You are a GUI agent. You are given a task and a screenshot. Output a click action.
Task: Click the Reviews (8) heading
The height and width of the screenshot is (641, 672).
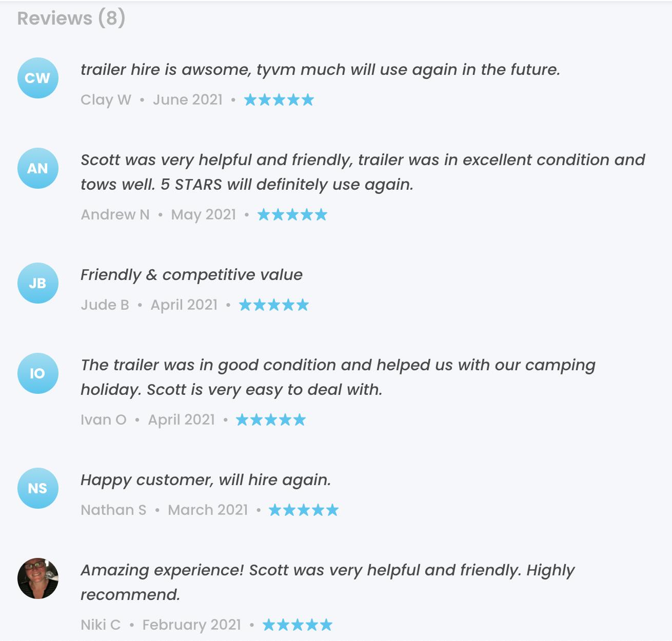click(x=71, y=18)
